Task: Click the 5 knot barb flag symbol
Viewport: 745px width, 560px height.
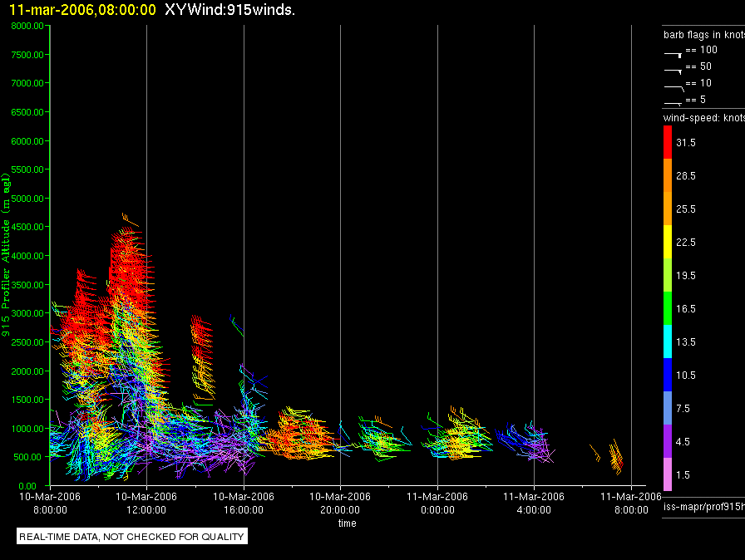Action: click(673, 103)
